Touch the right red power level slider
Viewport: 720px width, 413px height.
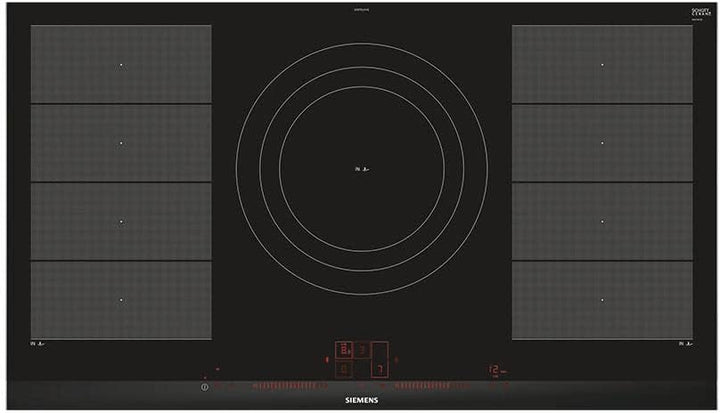tap(436, 385)
